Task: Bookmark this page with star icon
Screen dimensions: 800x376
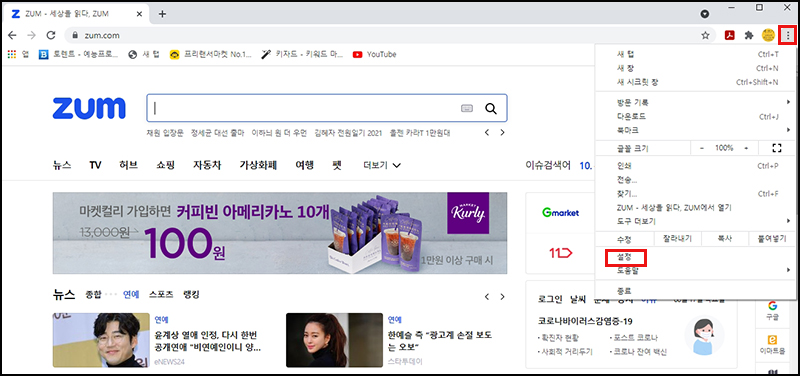Action: [705, 35]
